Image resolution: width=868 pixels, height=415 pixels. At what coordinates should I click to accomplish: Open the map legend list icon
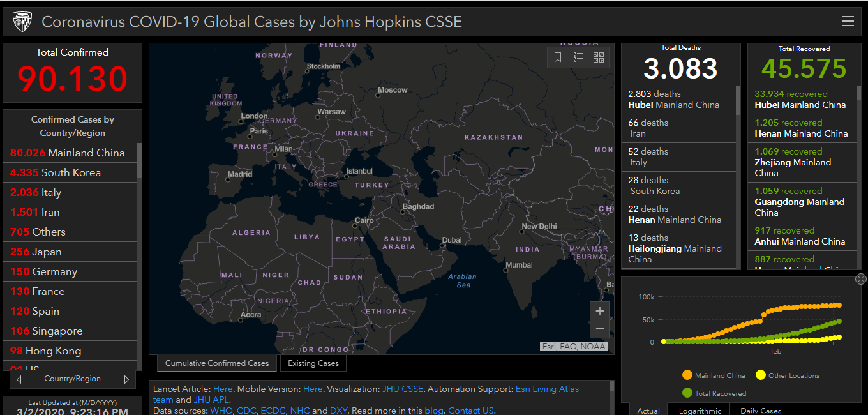[x=578, y=57]
